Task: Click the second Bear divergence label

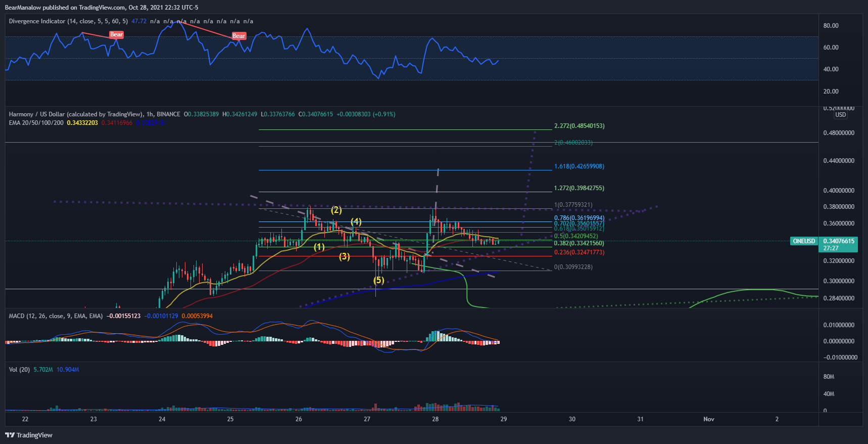Action: [238, 35]
